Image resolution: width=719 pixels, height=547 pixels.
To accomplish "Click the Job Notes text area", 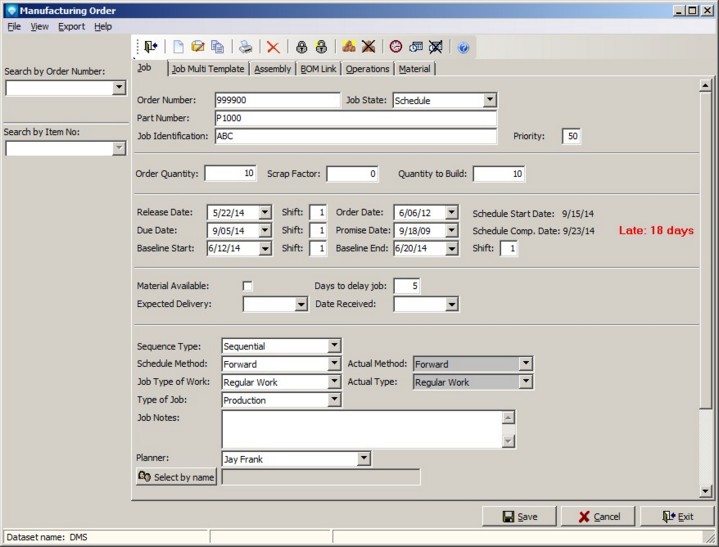I will click(x=360, y=429).
